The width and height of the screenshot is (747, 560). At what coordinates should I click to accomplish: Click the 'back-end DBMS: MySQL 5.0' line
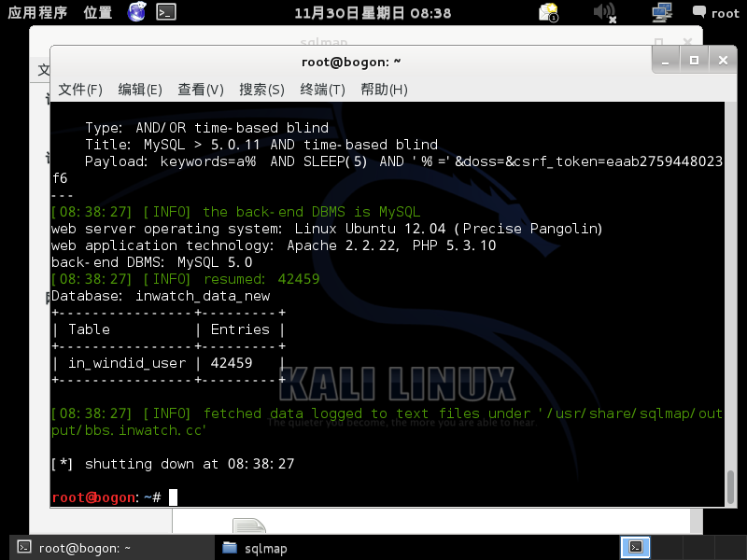point(152,262)
